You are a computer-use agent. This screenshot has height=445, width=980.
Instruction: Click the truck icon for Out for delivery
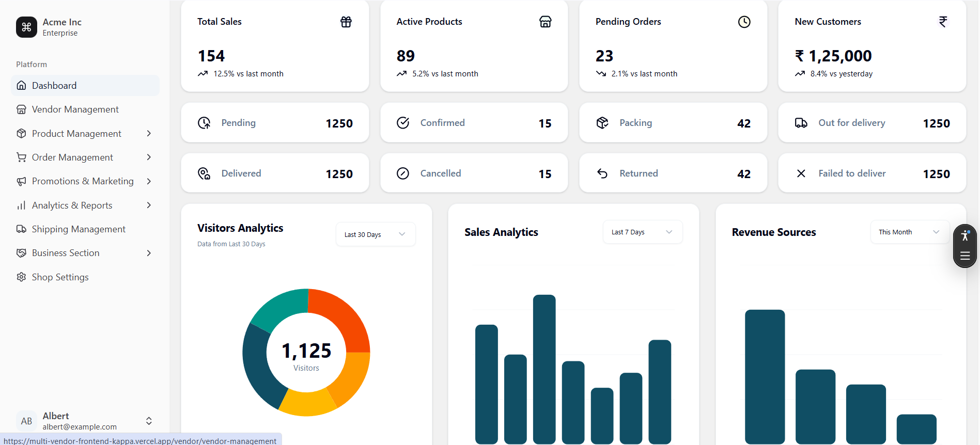pyautogui.click(x=801, y=123)
